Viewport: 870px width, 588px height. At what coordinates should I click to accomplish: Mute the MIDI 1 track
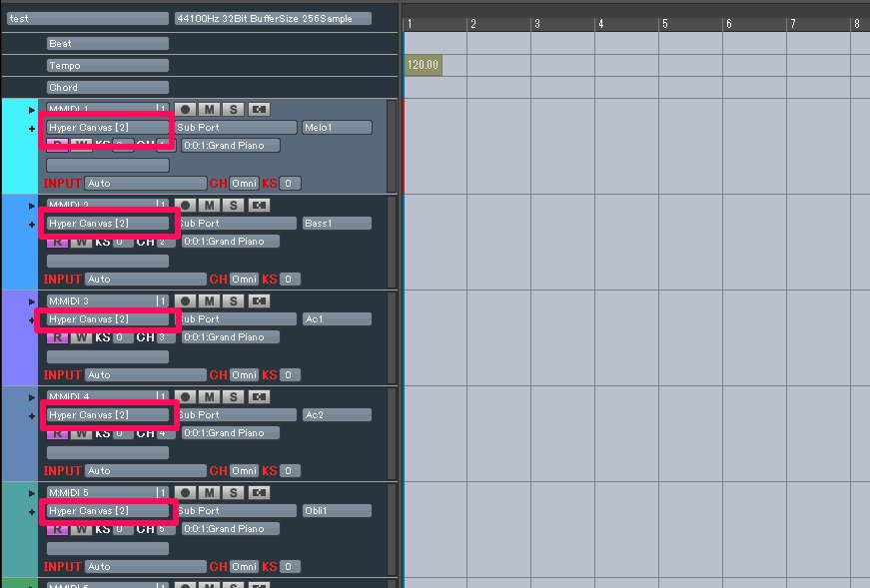pyautogui.click(x=209, y=109)
